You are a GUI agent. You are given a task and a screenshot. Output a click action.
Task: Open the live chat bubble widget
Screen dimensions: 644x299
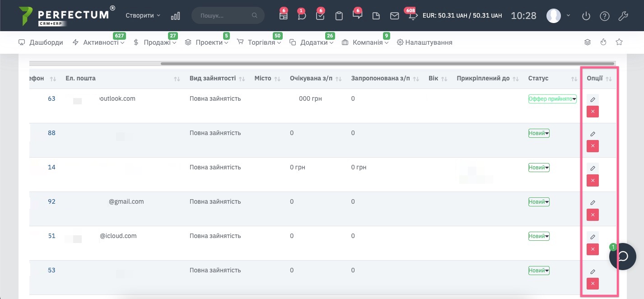622,257
